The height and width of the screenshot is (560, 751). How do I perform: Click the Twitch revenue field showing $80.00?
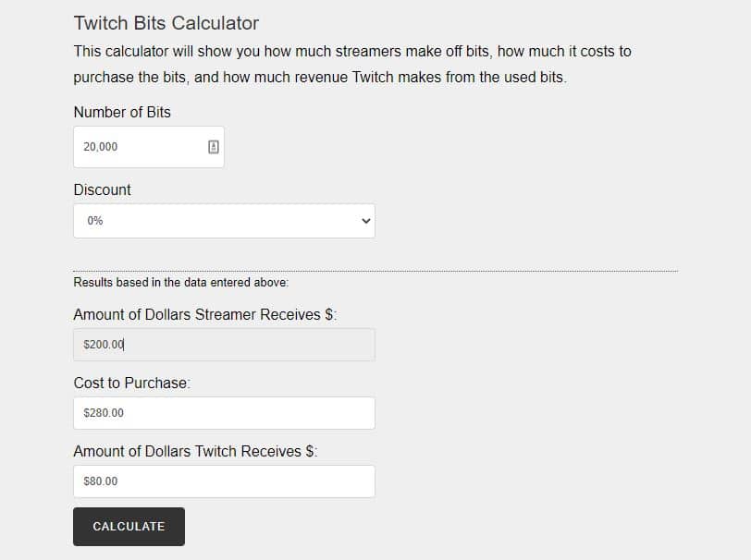click(224, 481)
